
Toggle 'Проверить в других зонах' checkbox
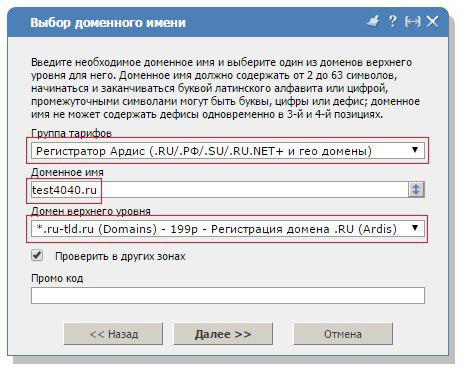coord(37,256)
